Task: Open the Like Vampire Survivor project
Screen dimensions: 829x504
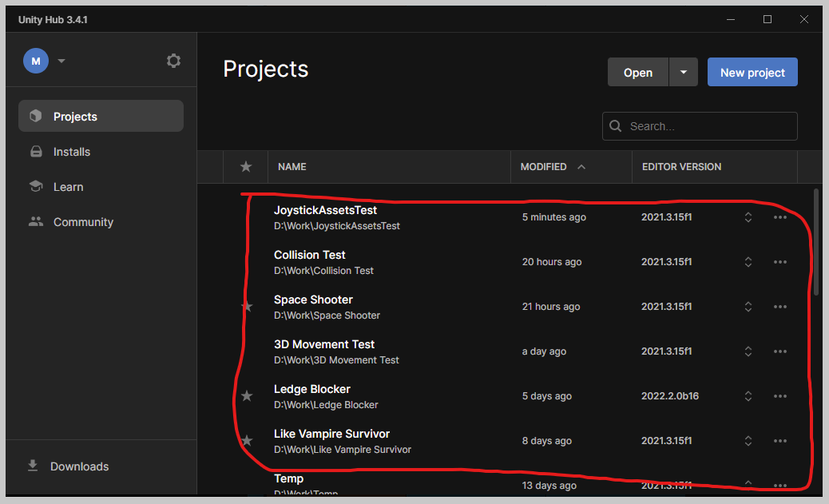Action: (x=331, y=435)
